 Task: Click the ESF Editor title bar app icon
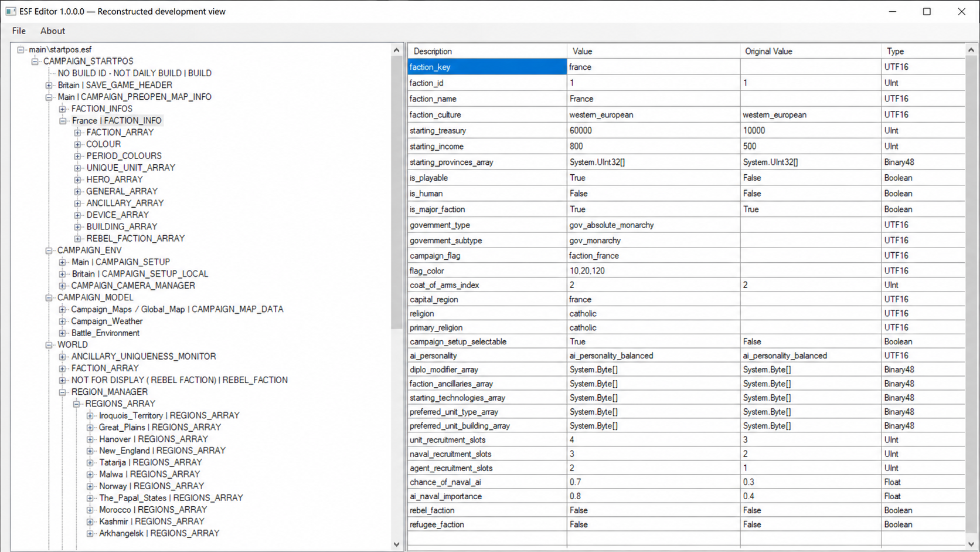tap(11, 11)
